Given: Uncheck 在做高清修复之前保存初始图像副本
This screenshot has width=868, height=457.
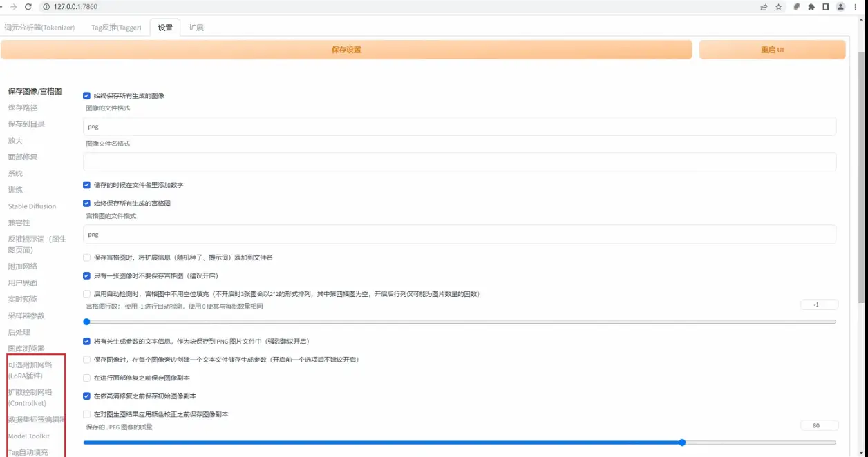Looking at the screenshot, I should (86, 396).
